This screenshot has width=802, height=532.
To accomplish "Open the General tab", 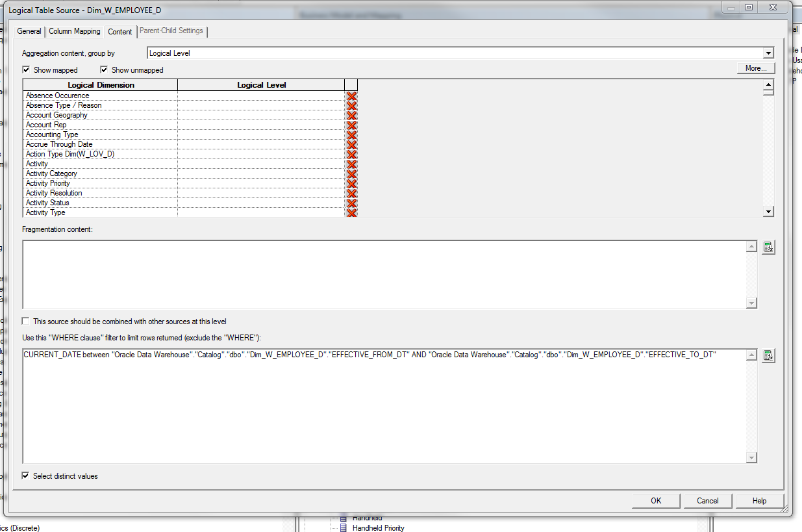I will click(29, 31).
